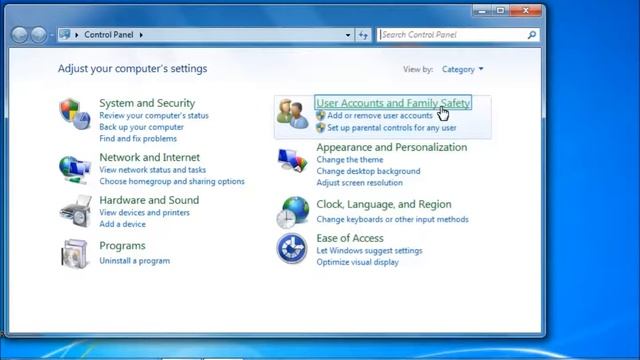
Task: Open the View by Category dropdown
Action: 462,69
